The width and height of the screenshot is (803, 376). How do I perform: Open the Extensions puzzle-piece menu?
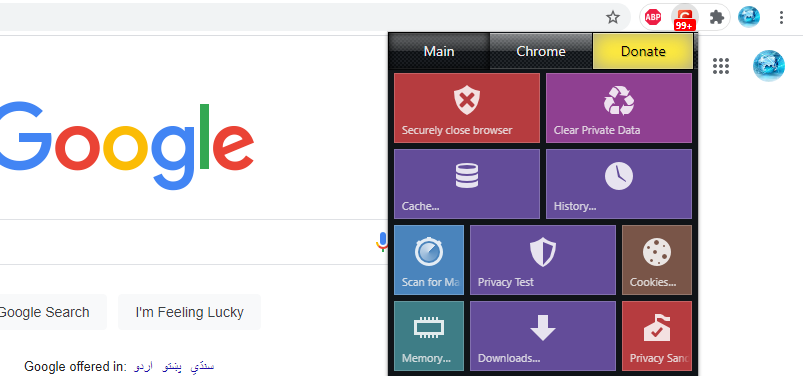point(716,17)
